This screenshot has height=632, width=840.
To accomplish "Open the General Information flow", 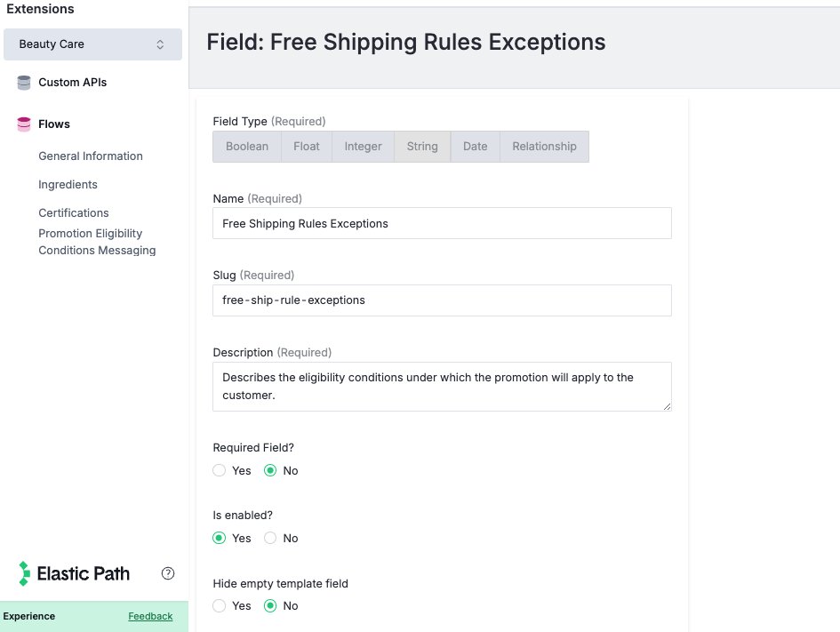I will [90, 156].
